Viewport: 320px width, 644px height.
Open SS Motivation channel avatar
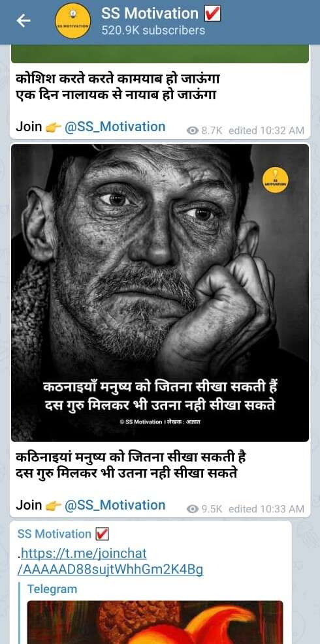(72, 22)
